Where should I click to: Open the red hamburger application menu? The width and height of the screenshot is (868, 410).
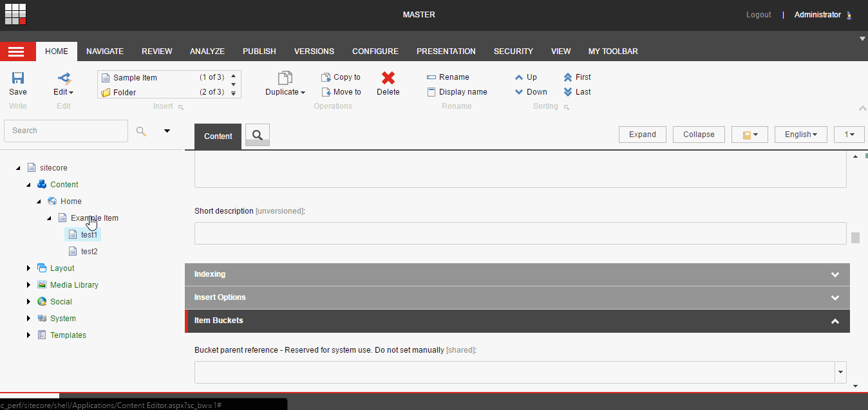tap(17, 51)
